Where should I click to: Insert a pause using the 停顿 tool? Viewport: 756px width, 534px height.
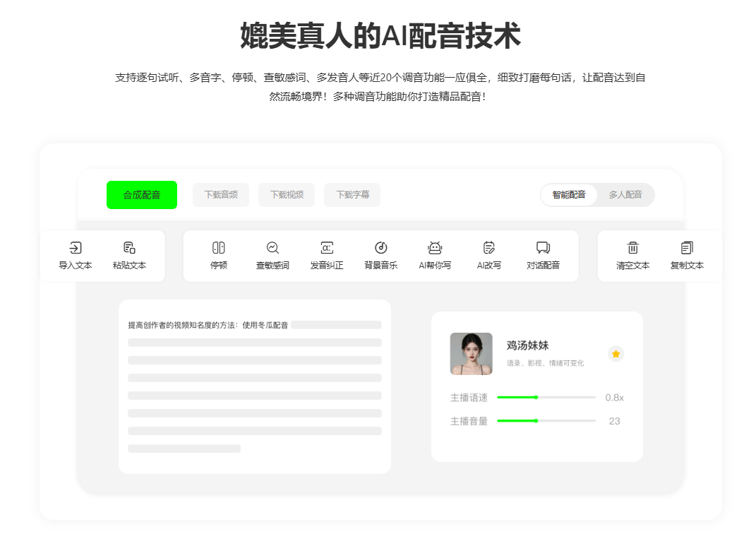219,256
